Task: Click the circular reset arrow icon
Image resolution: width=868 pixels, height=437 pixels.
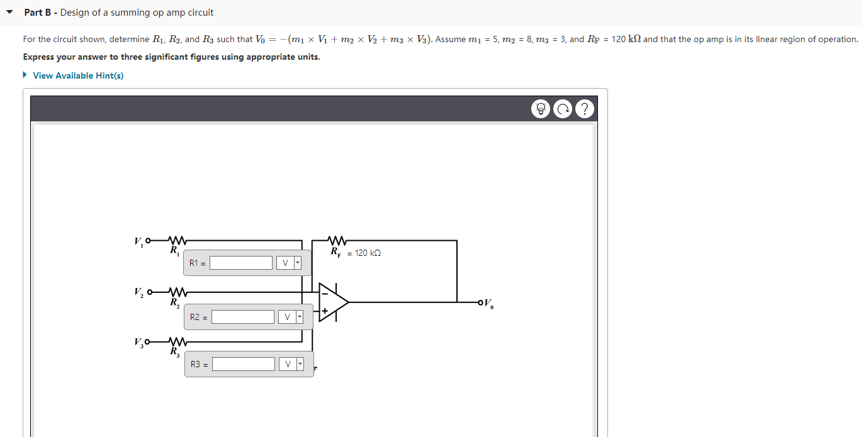Action: point(563,108)
